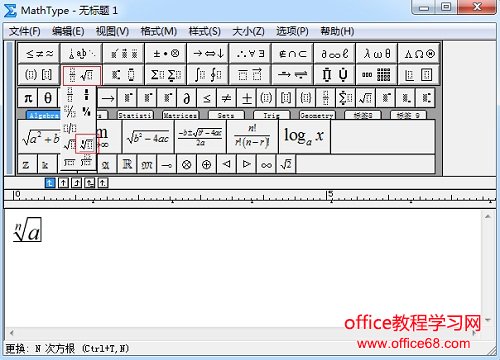Open the summation templates Σ palette
Screen dimensions: 500x360
tap(166, 74)
